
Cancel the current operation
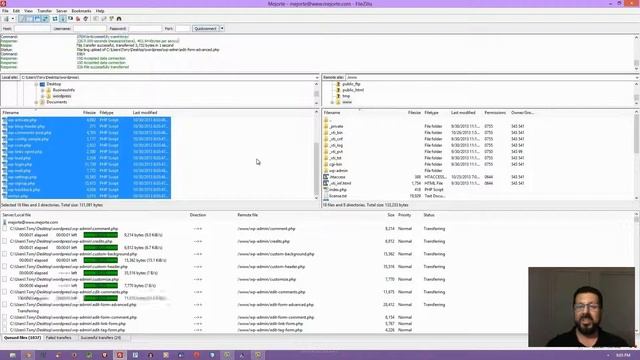(x=71, y=19)
